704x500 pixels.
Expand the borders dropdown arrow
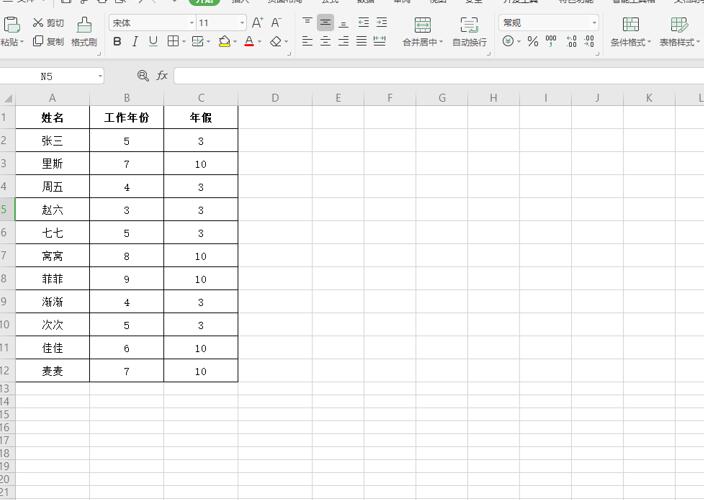(x=184, y=42)
